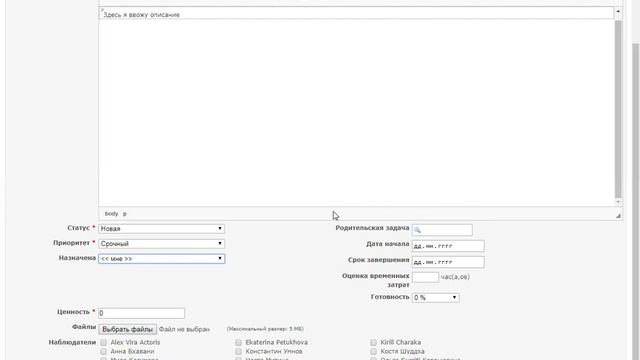Expand the Назначена dropdown showing << мне >>
Viewport: 640px width, 360px height.
pos(162,259)
